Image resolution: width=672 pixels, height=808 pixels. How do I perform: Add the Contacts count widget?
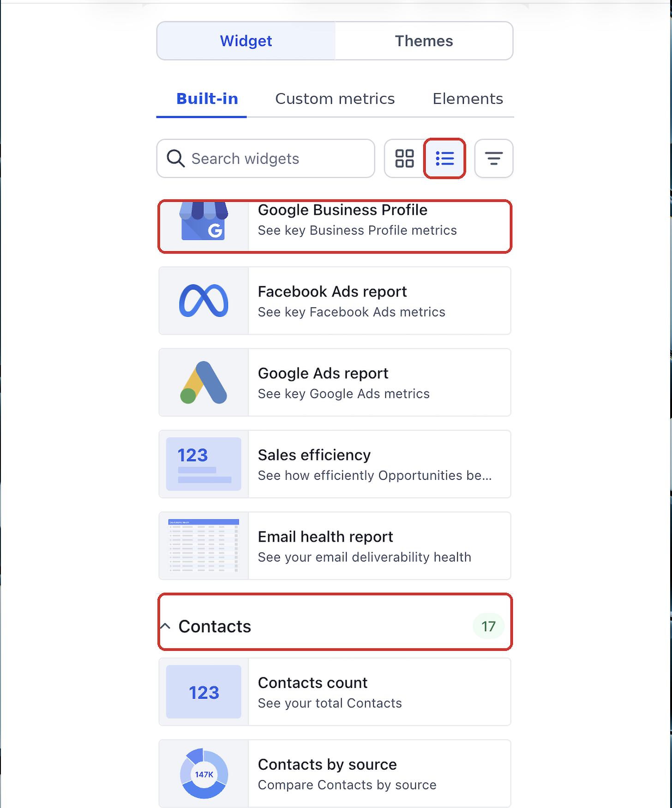(335, 692)
